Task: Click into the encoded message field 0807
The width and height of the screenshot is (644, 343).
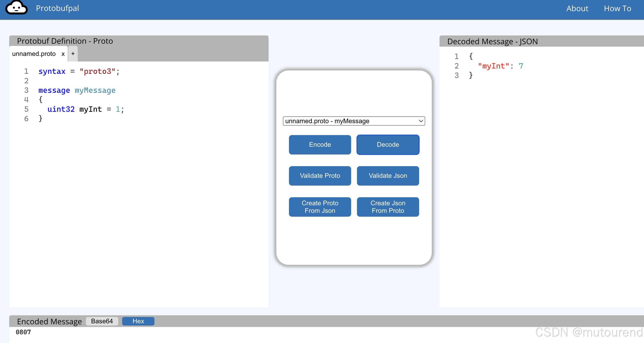Action: (23, 332)
